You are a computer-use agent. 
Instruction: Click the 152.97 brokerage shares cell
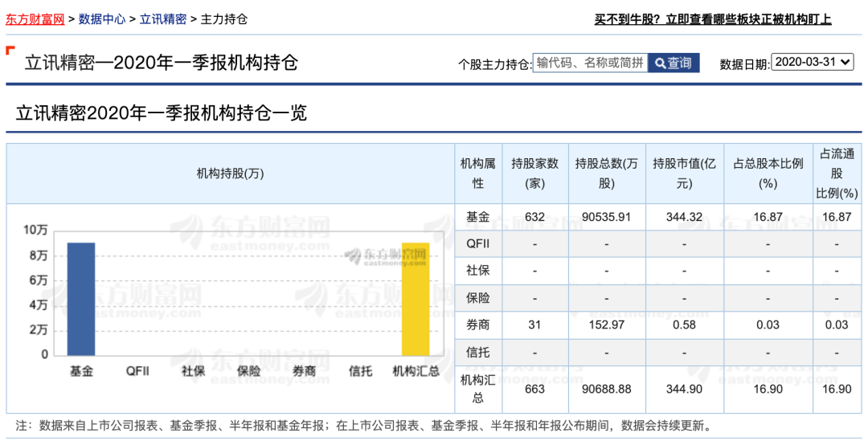pyautogui.click(x=606, y=325)
